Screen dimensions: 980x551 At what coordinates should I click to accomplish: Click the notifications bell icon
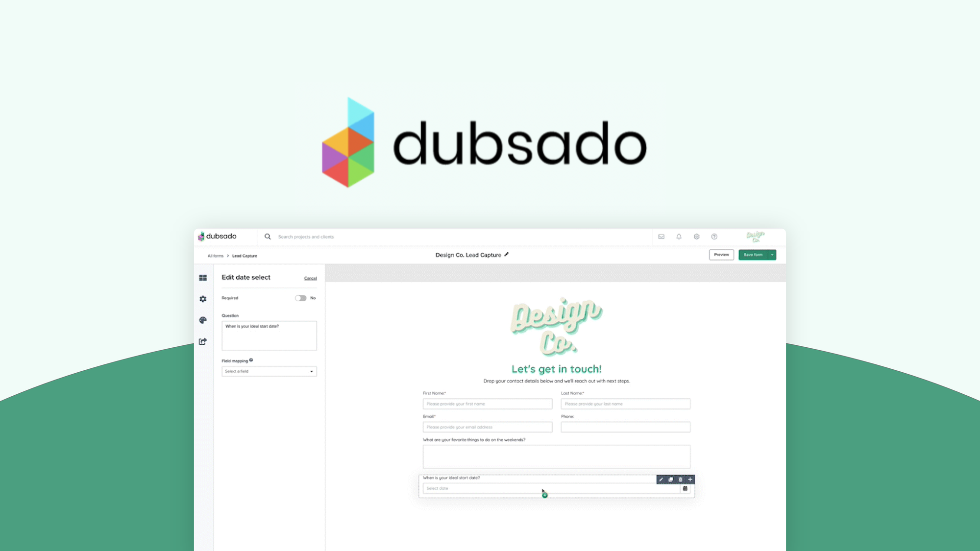click(x=679, y=236)
